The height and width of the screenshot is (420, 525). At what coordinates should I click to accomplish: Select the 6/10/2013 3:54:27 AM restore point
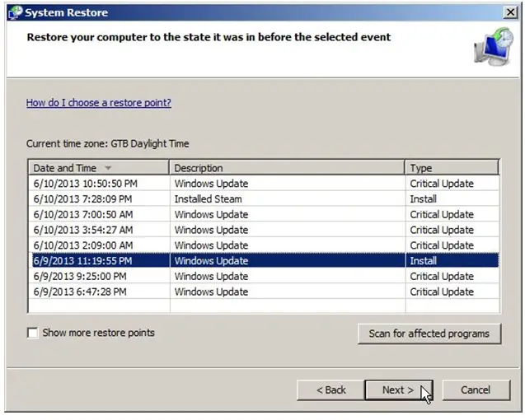click(264, 230)
